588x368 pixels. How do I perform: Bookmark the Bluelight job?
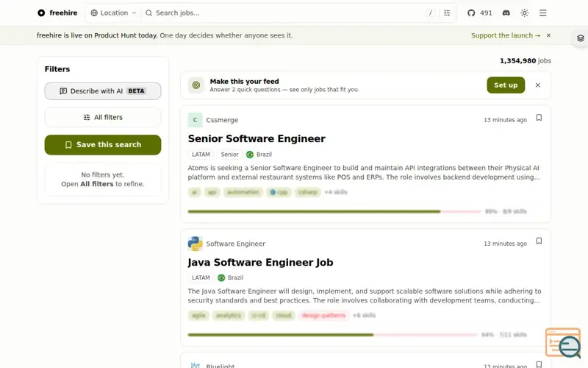[x=539, y=364]
